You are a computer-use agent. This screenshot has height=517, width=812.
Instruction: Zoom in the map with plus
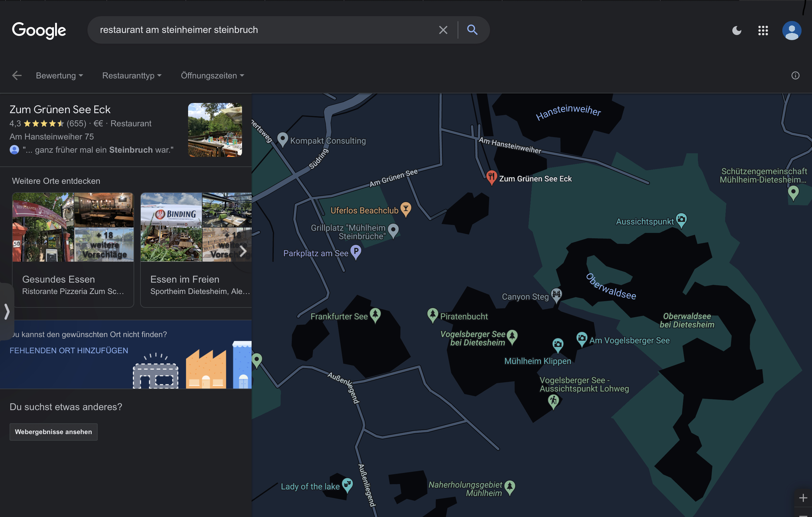[x=803, y=498]
